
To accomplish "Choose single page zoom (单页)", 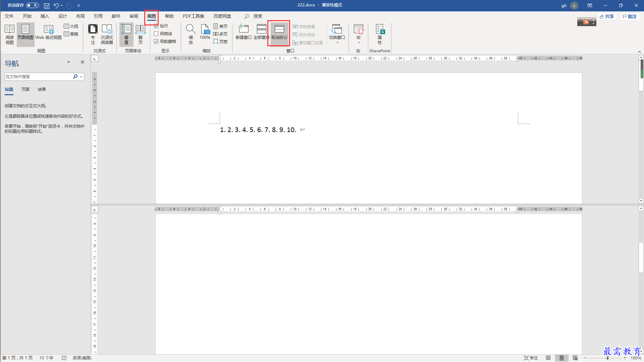I will coord(220,26).
